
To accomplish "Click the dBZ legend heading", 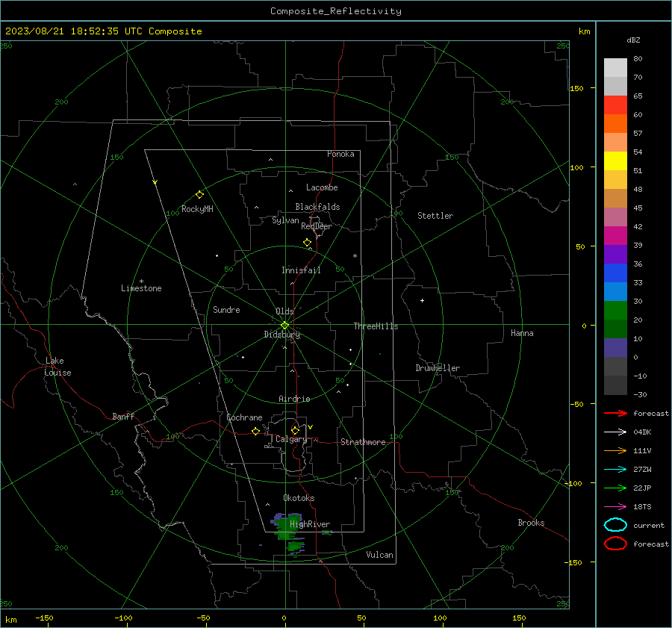I will coord(633,40).
